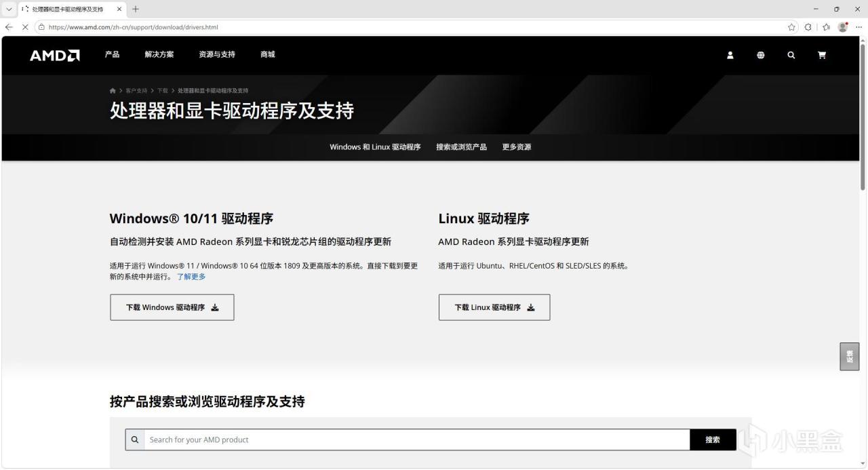Open a new browser tab
This screenshot has height=470, width=868.
pos(136,9)
